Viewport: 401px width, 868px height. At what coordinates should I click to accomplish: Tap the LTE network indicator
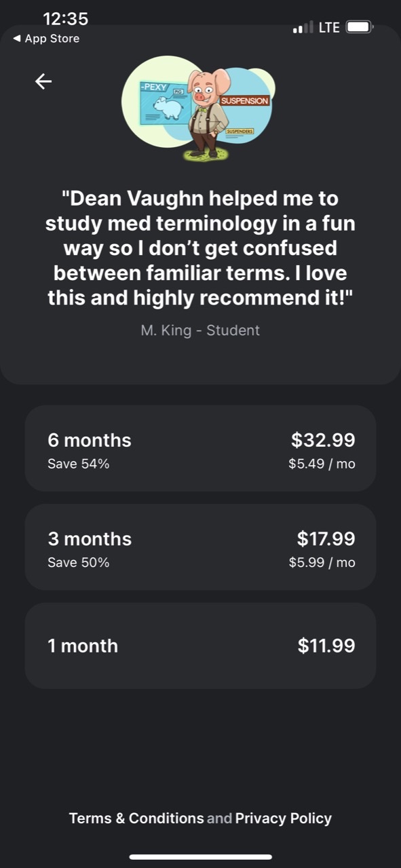[x=329, y=28]
